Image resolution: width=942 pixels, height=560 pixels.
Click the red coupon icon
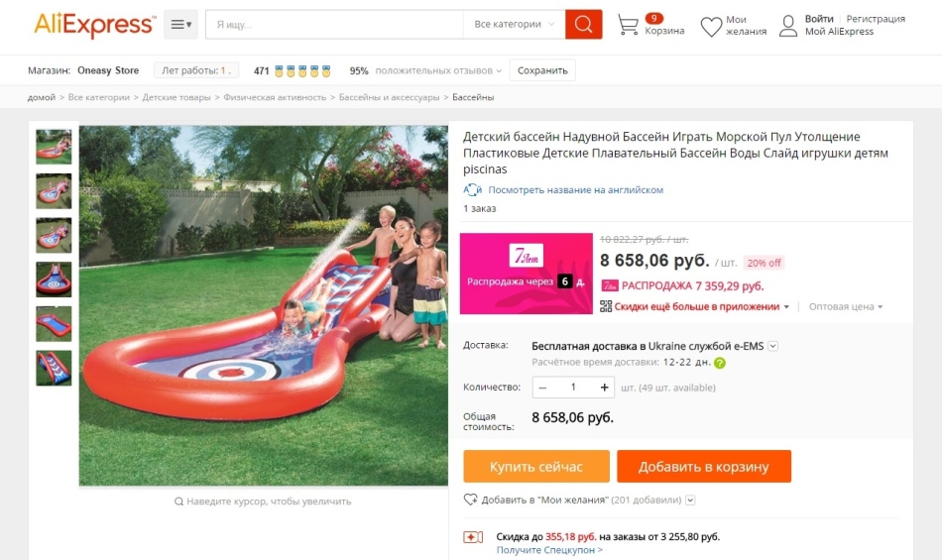474,537
